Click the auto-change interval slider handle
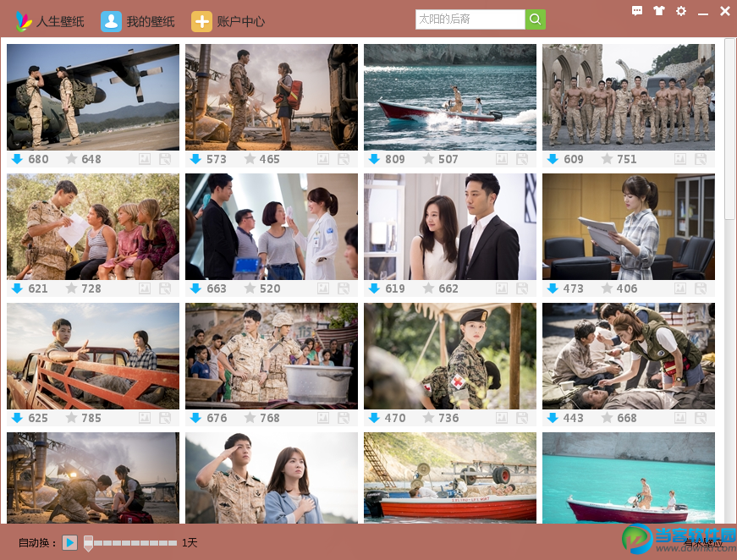The width and height of the screenshot is (737, 560). click(x=88, y=543)
